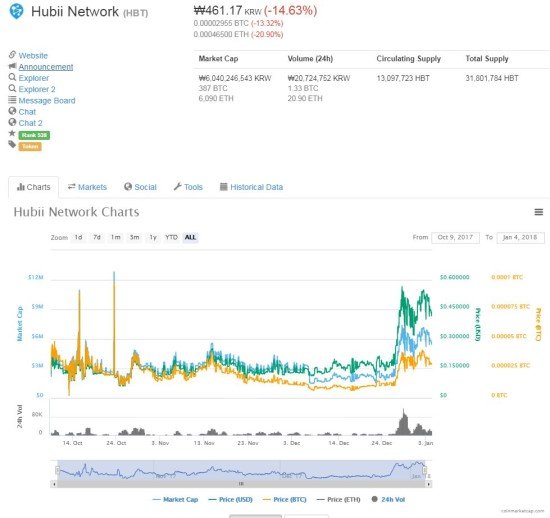Click the orange Token badge

pyautogui.click(x=30, y=146)
